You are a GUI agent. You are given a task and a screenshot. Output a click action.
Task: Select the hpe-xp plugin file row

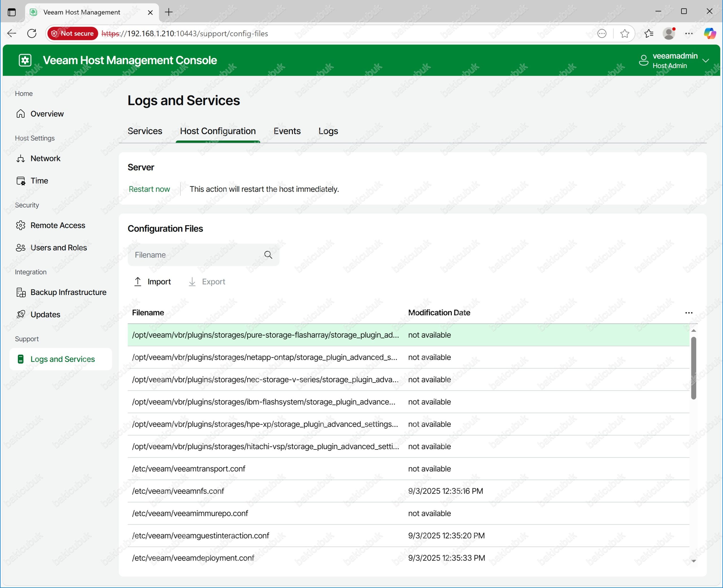[408, 424]
